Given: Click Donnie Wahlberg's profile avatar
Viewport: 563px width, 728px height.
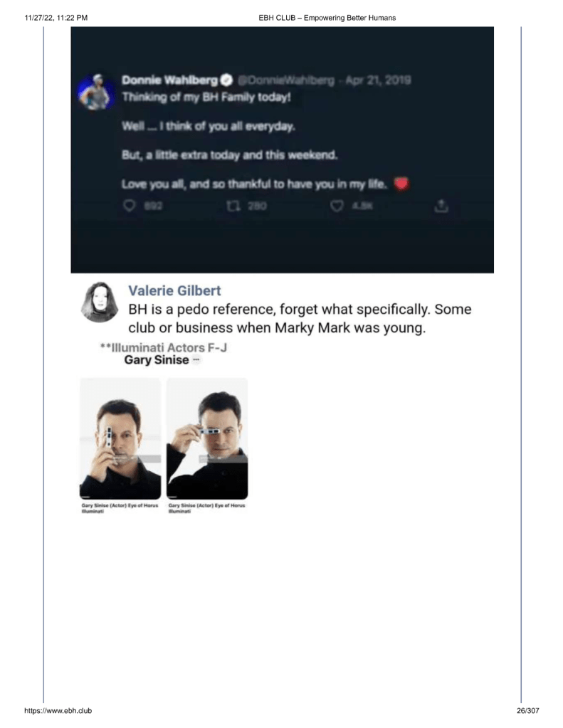Looking at the screenshot, I should (x=97, y=92).
